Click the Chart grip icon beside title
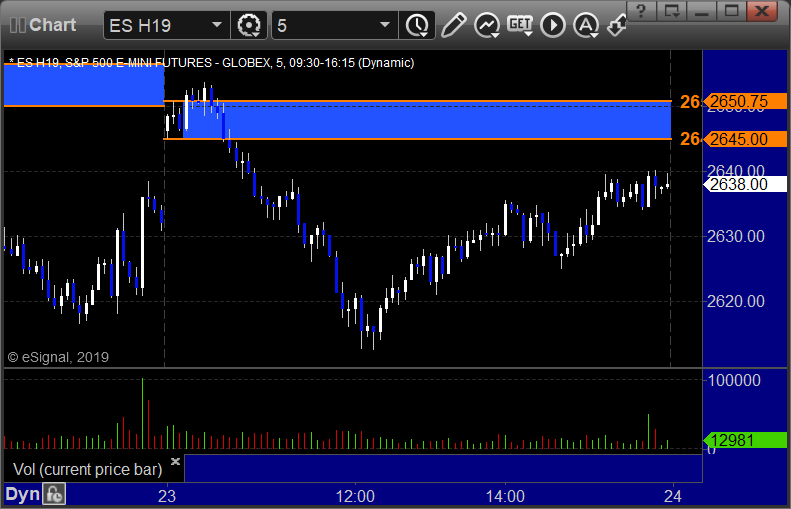Screen dimensions: 791x509 click(18, 25)
